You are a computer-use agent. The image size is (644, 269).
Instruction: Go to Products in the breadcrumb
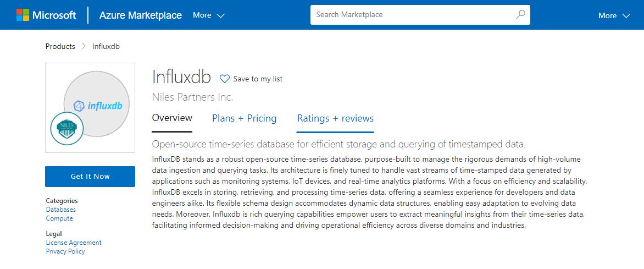click(x=60, y=46)
